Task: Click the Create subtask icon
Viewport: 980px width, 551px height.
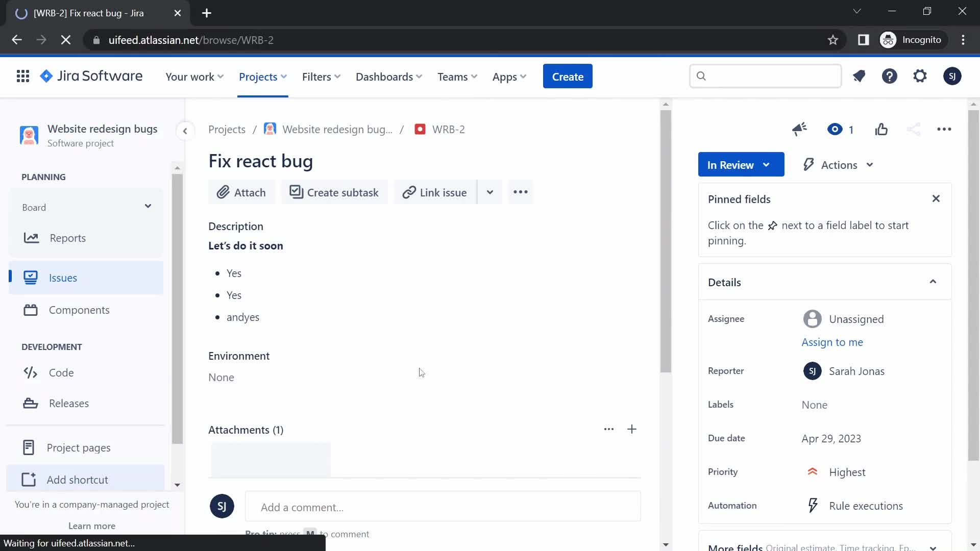Action: (x=296, y=192)
